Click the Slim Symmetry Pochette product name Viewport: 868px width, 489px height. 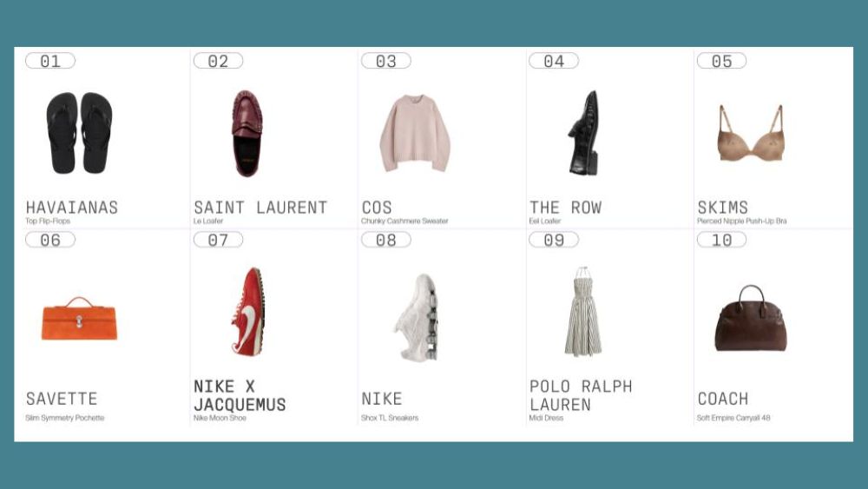point(65,418)
